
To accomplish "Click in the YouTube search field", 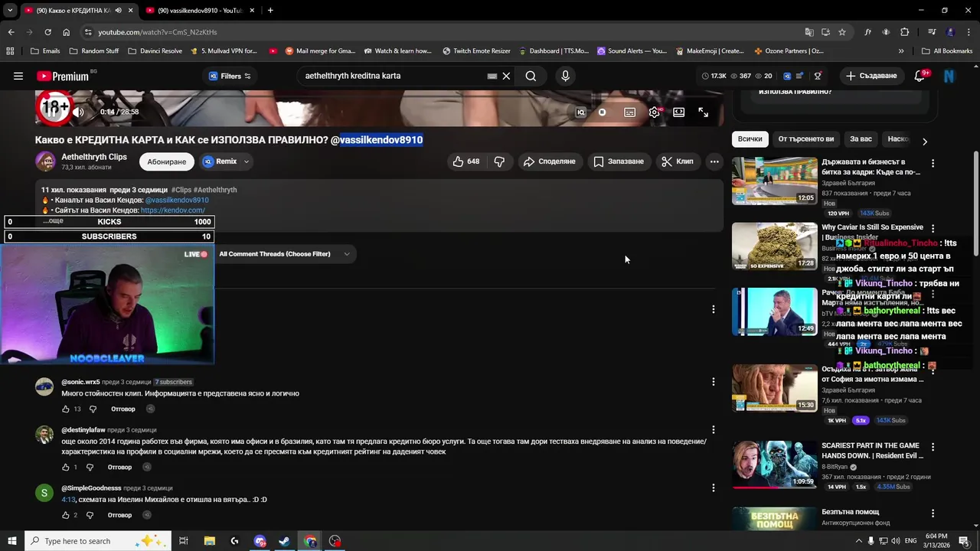I will pos(394,76).
